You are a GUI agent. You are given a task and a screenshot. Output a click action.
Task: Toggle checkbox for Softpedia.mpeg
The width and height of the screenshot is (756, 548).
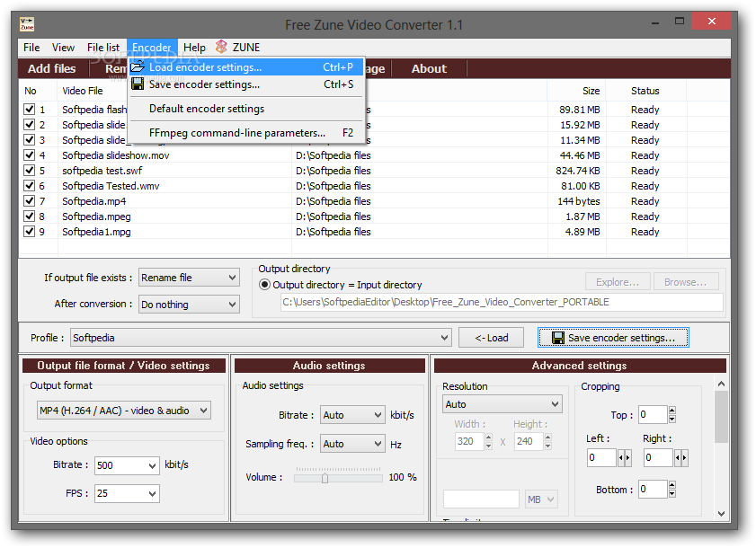[30, 216]
